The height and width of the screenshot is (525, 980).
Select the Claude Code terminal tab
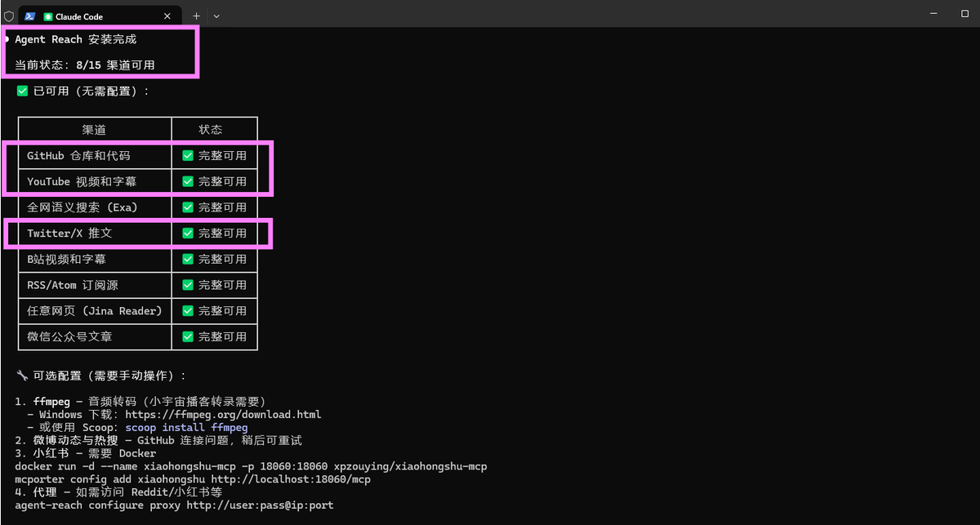100,16
